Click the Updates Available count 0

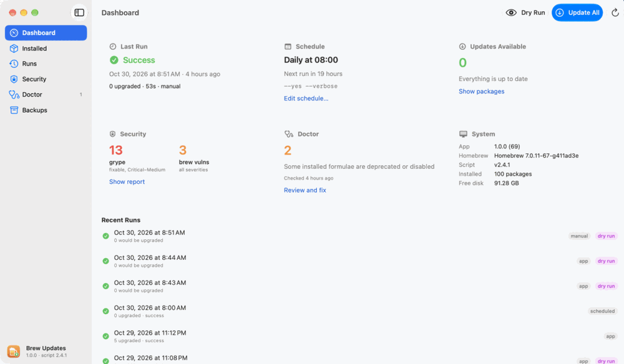(x=462, y=63)
